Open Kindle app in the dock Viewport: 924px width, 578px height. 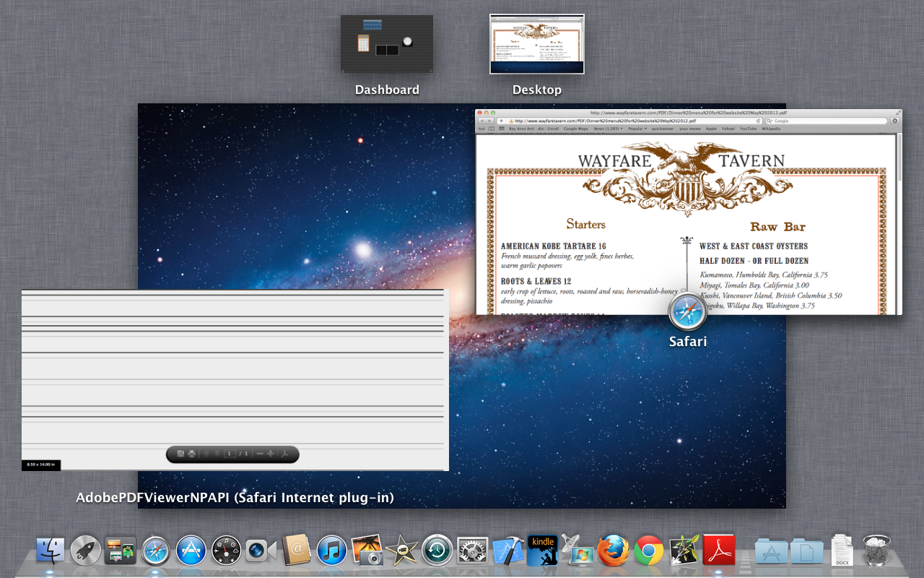click(x=543, y=551)
